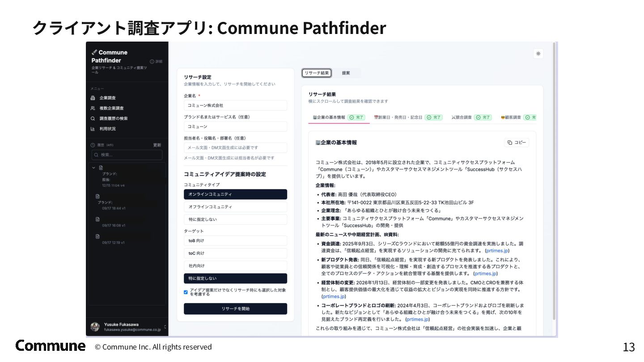The height and width of the screenshot is (362, 644).
Task: Click the document icon of 12/15 11:04 v4 entry
Action: pos(101,168)
